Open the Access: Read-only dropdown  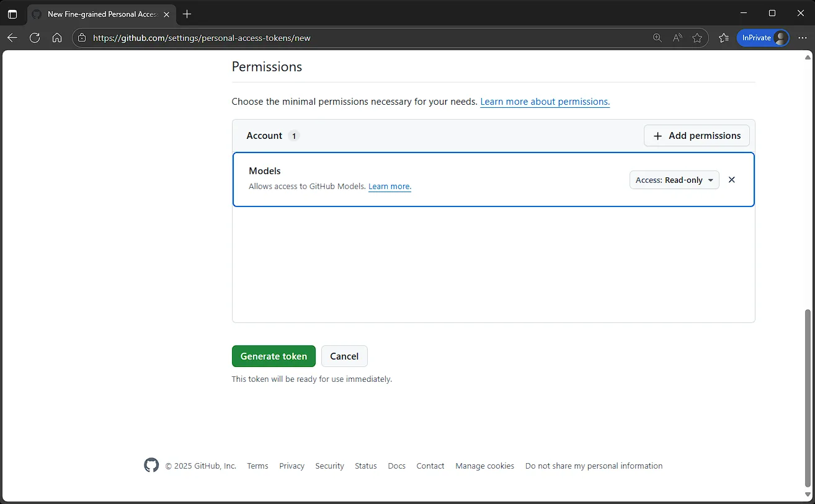coord(674,180)
